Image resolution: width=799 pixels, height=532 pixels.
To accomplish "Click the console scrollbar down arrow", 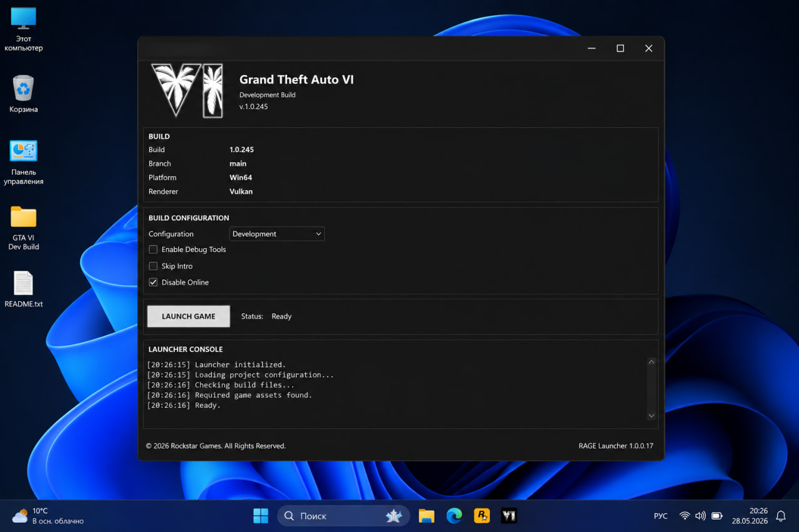I will [x=651, y=415].
